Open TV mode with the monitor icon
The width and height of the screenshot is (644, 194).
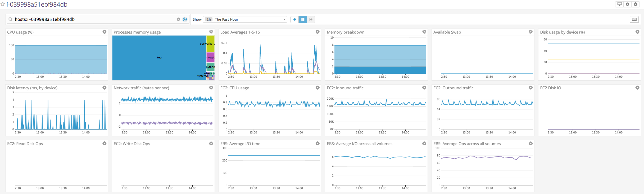[619, 4]
